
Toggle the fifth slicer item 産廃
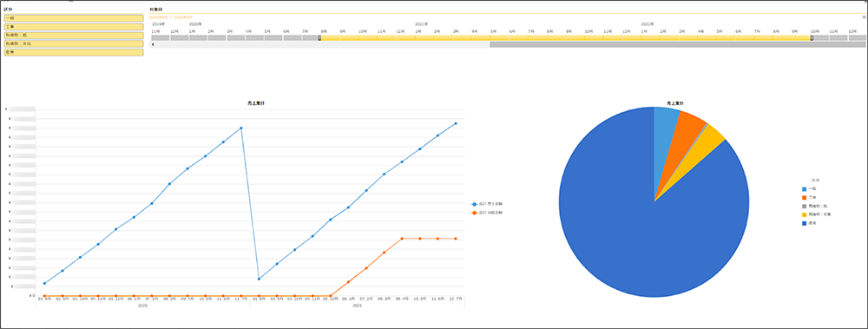74,52
